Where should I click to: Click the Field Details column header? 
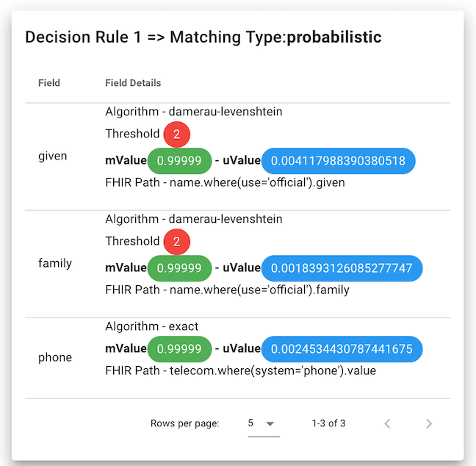133,83
